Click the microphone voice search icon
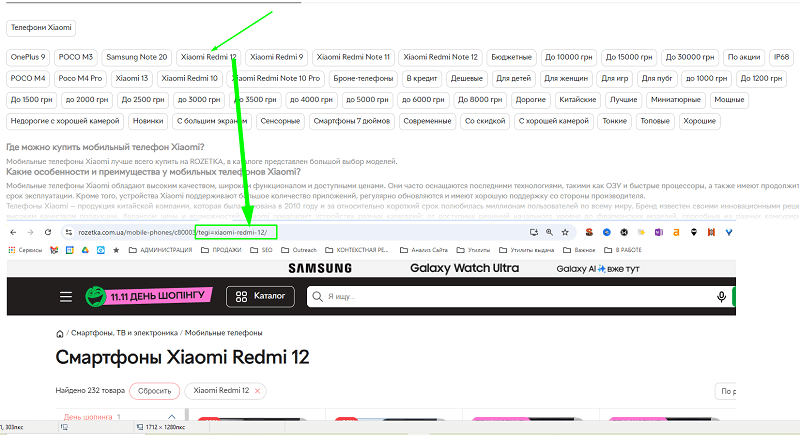This screenshot has height=435, width=800. (x=721, y=297)
